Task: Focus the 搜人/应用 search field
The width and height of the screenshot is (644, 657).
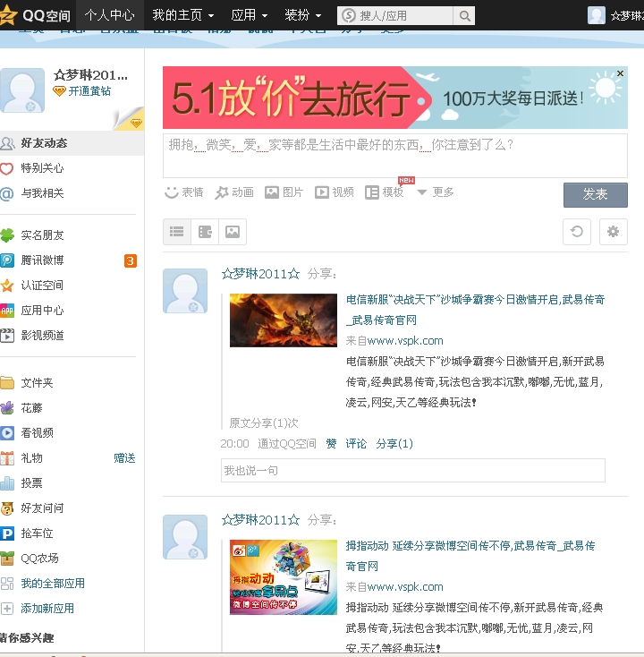Action: click(395, 15)
